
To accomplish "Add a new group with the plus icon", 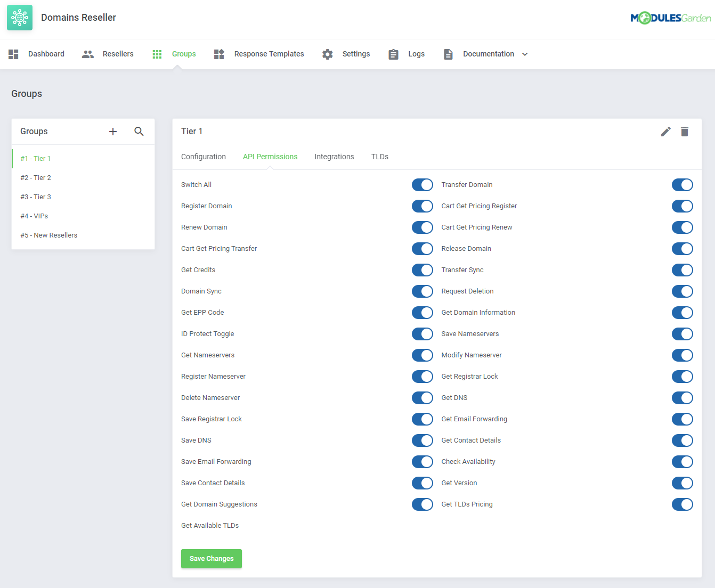I will point(113,131).
